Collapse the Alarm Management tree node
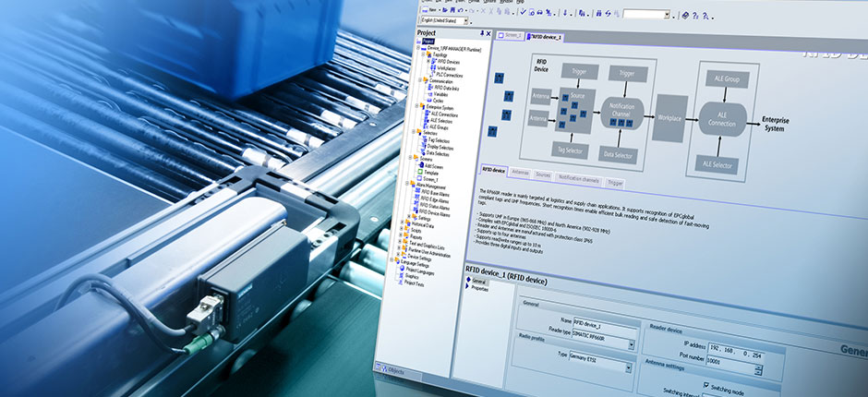 click(407, 184)
